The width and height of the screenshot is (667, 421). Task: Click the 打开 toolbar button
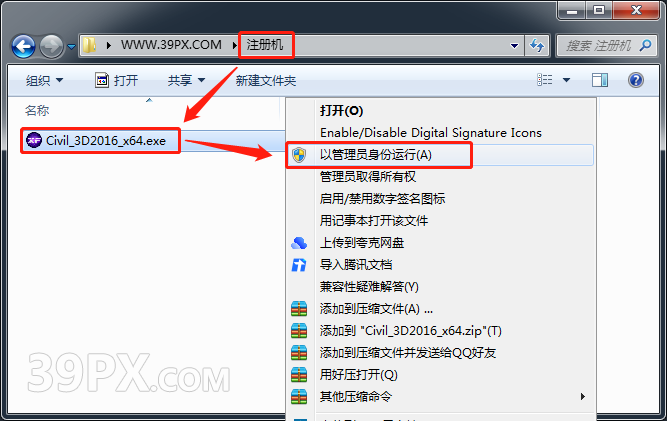tap(117, 80)
